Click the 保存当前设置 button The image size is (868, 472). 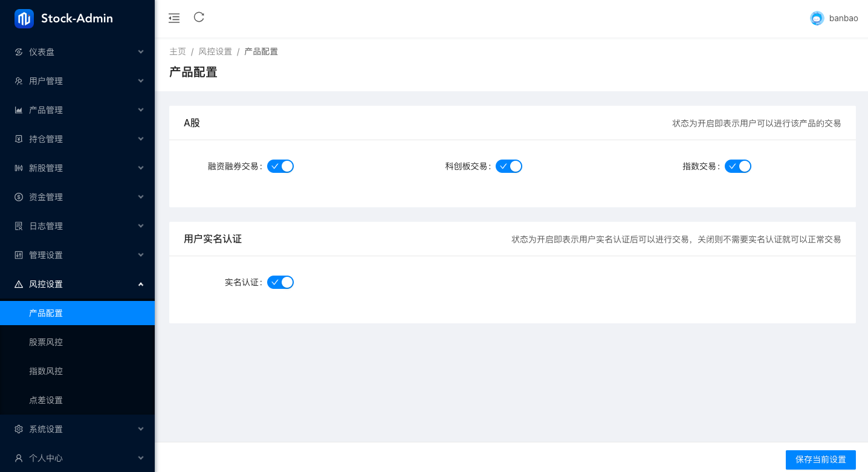820,459
